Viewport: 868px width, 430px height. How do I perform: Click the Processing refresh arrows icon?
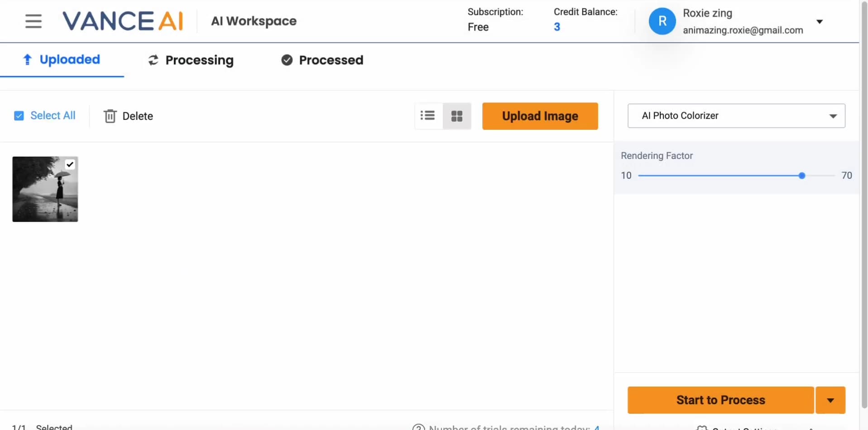click(x=153, y=60)
